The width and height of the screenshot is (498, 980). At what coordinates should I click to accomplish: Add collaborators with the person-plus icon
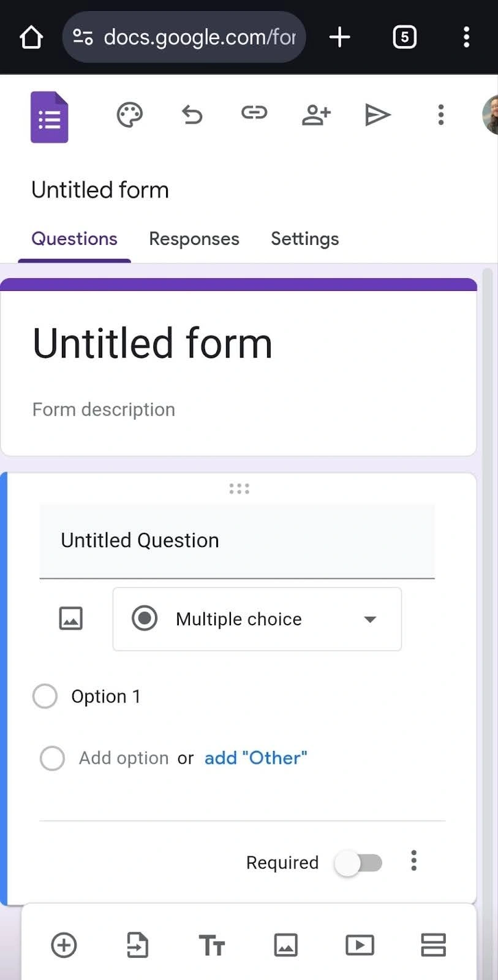316,114
